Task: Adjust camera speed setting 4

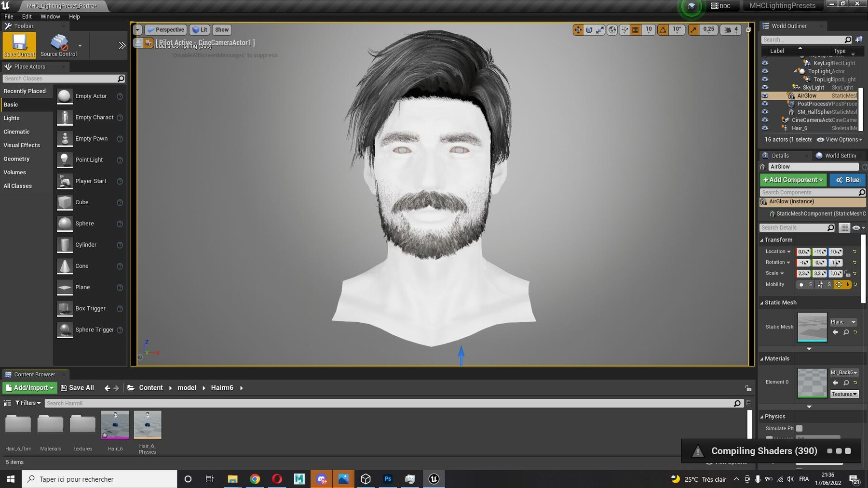Action: [x=731, y=30]
